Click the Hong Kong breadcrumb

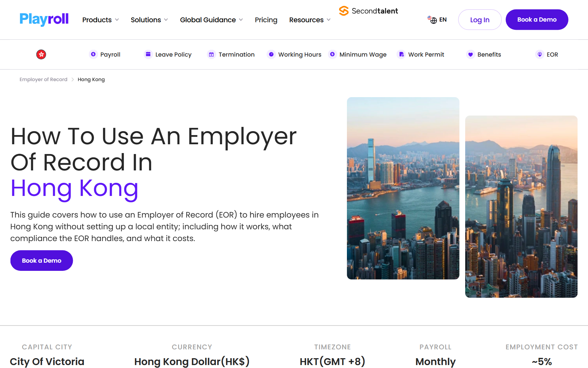pyautogui.click(x=91, y=79)
